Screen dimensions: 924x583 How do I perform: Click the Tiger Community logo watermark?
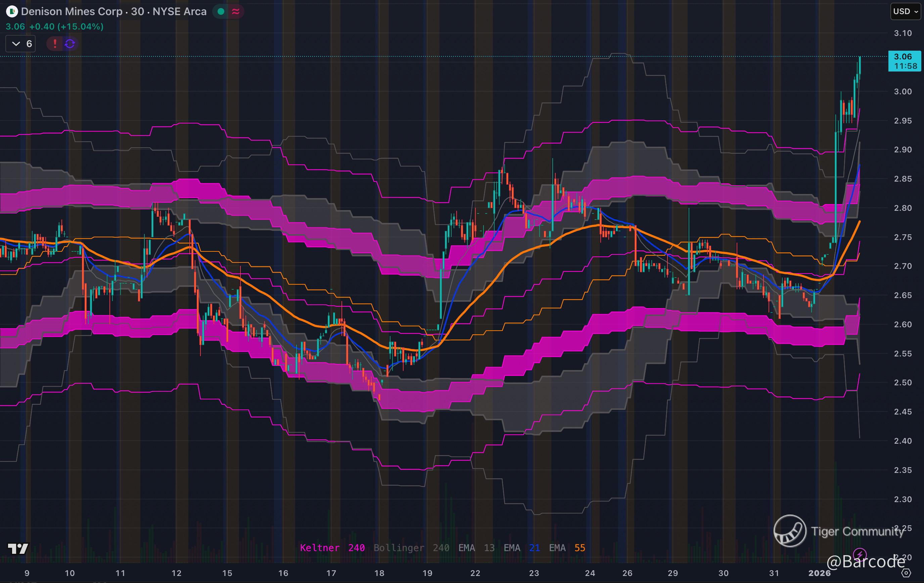click(x=790, y=531)
